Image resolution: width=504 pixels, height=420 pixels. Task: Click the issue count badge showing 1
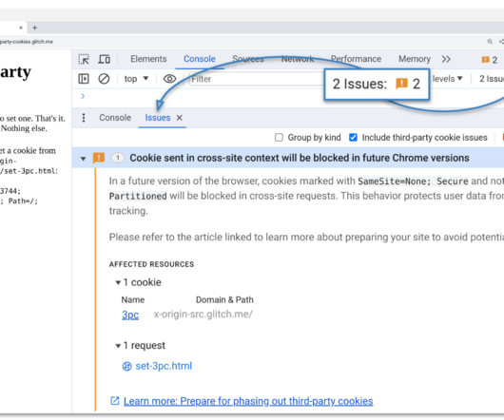118,158
